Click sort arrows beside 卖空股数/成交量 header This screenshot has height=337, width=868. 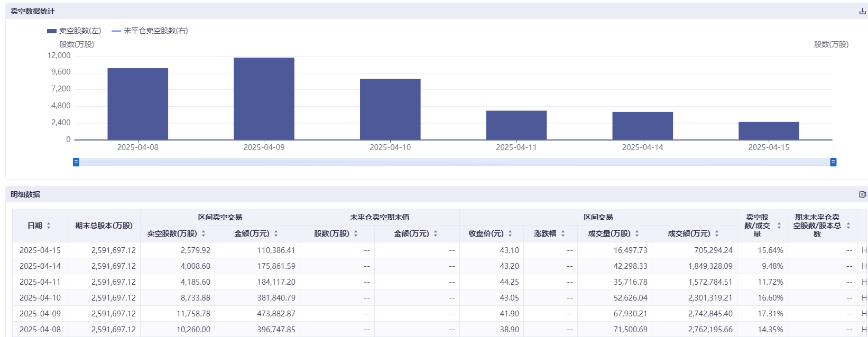(x=779, y=226)
